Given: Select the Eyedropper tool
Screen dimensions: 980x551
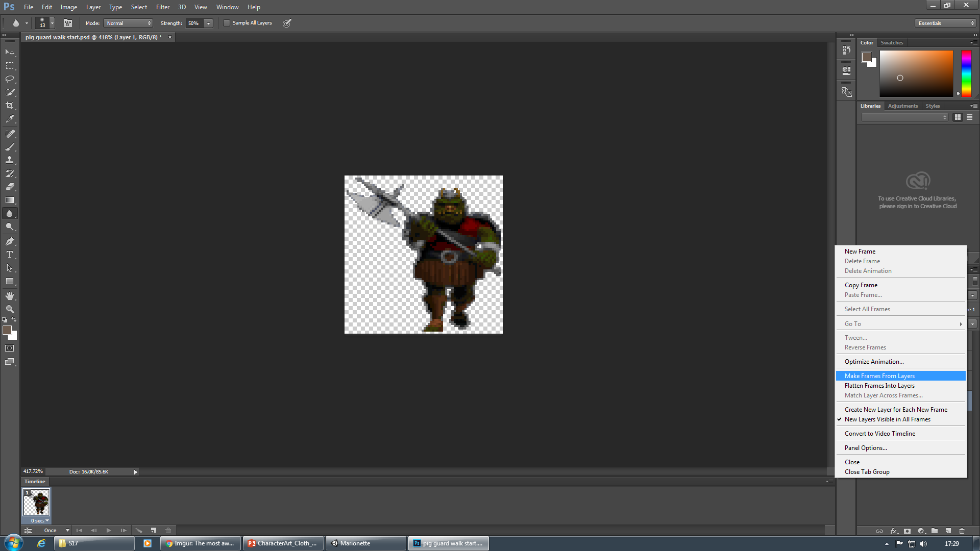Looking at the screenshot, I should tap(10, 119).
